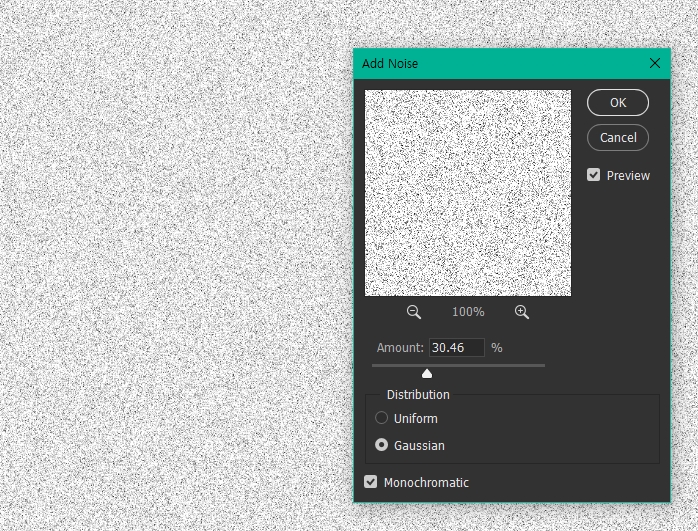Click the Add Noise title bar

point(512,64)
